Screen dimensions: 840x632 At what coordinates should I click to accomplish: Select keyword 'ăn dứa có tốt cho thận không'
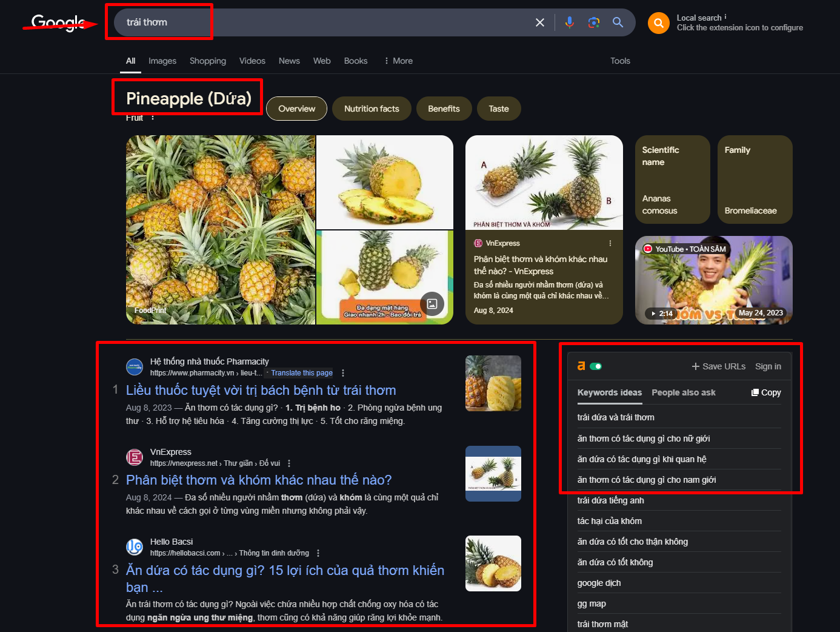coord(633,542)
